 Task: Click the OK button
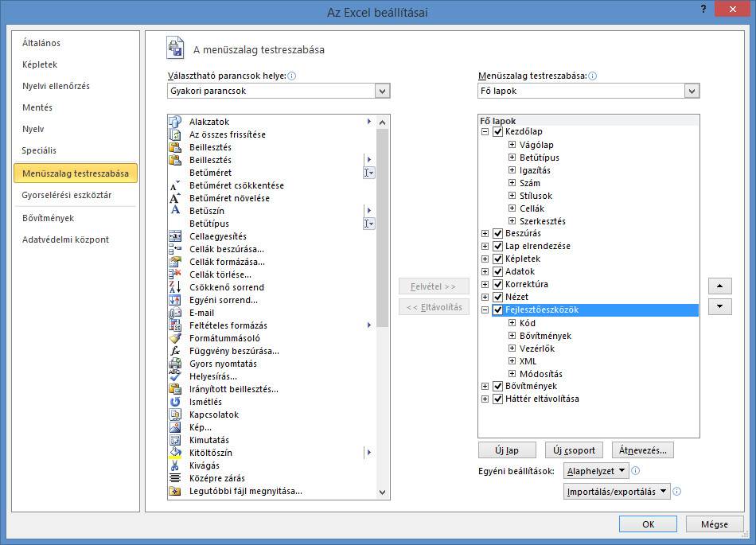click(648, 524)
